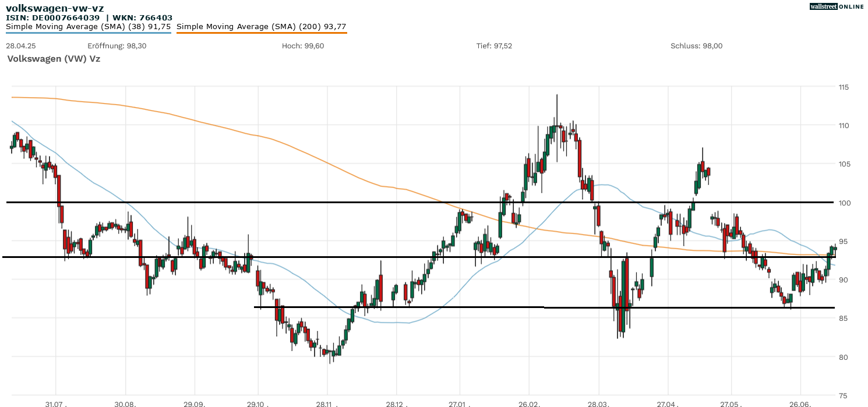Click the date 28.04.25 label
Screen dimensions: 868x407
(x=21, y=45)
